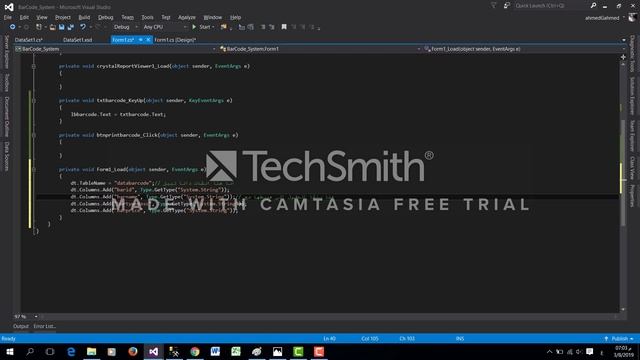Open Microsoft Word from the taskbar

[215, 351]
